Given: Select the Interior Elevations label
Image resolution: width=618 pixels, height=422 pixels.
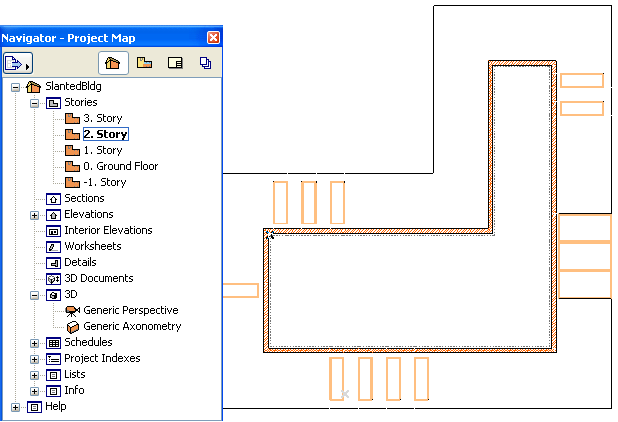Looking at the screenshot, I should click(108, 230).
